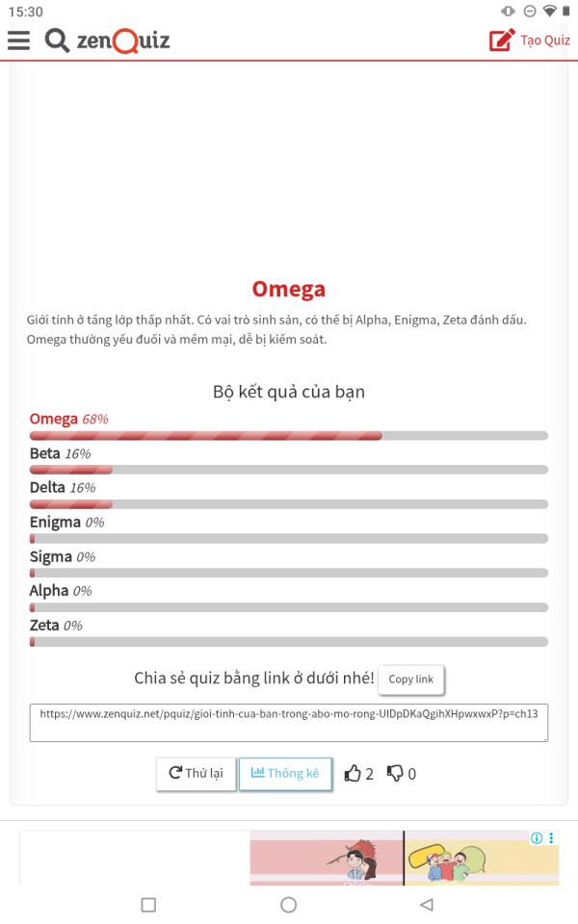Image resolution: width=578 pixels, height=924 pixels.
Task: Like the quiz with thumbs up
Action: coord(354,774)
